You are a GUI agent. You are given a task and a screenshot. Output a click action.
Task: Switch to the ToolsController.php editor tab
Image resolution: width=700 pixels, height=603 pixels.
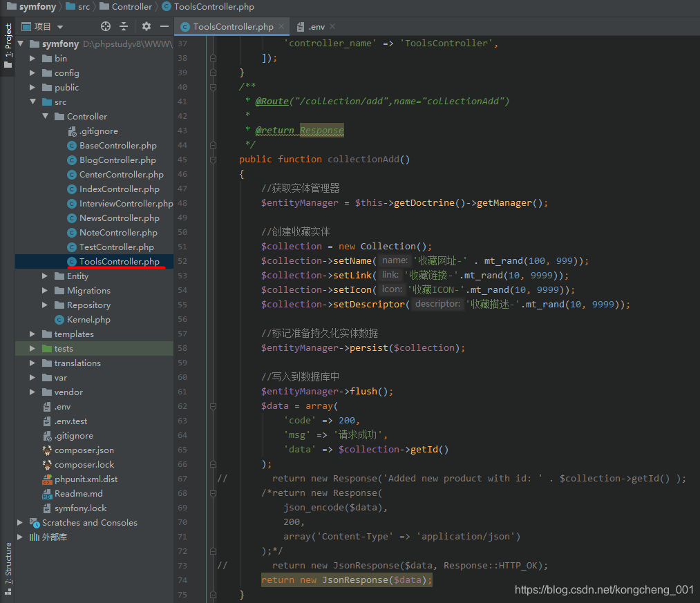[233, 27]
